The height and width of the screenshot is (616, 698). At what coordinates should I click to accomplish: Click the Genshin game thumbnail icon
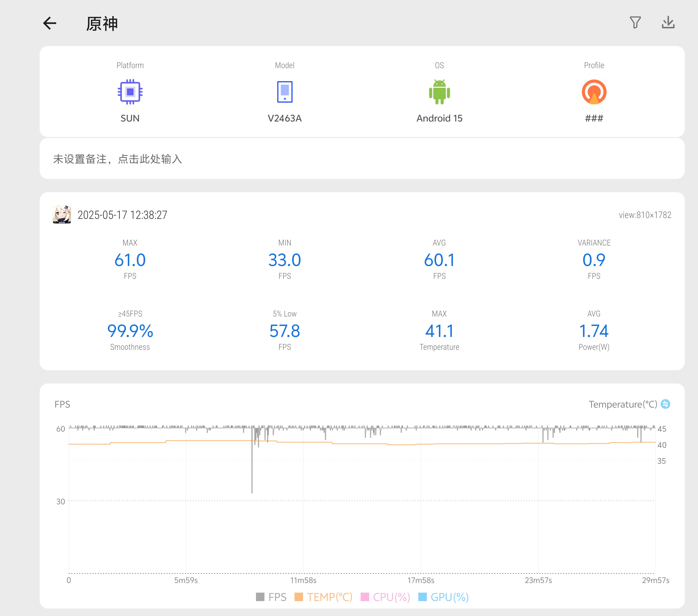tap(62, 215)
